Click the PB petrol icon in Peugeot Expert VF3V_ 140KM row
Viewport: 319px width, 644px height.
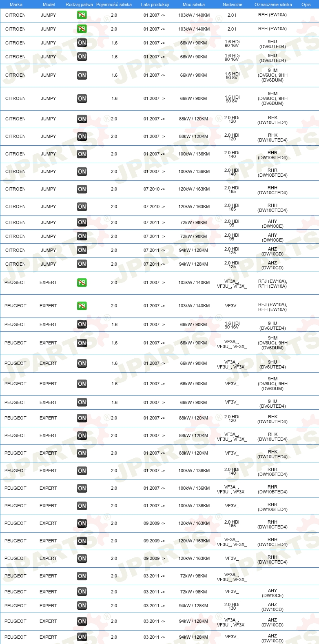pos(82,306)
